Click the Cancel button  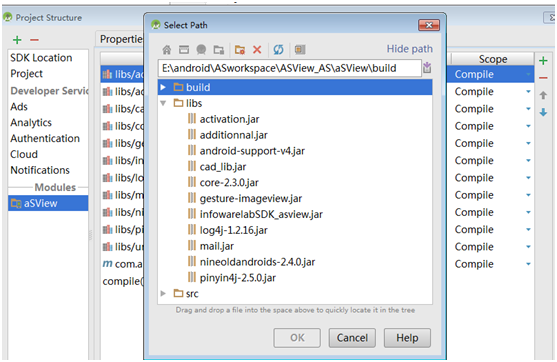coord(352,337)
